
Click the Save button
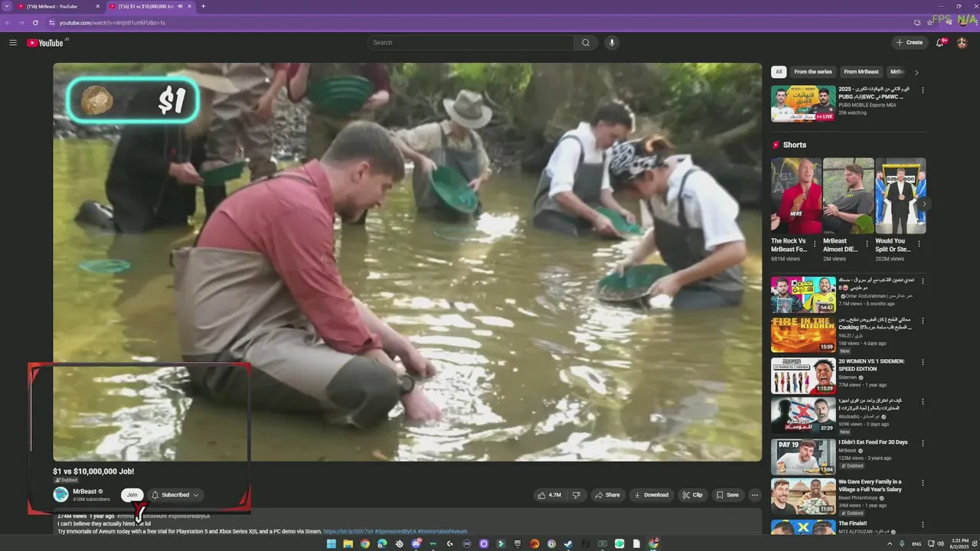point(727,495)
